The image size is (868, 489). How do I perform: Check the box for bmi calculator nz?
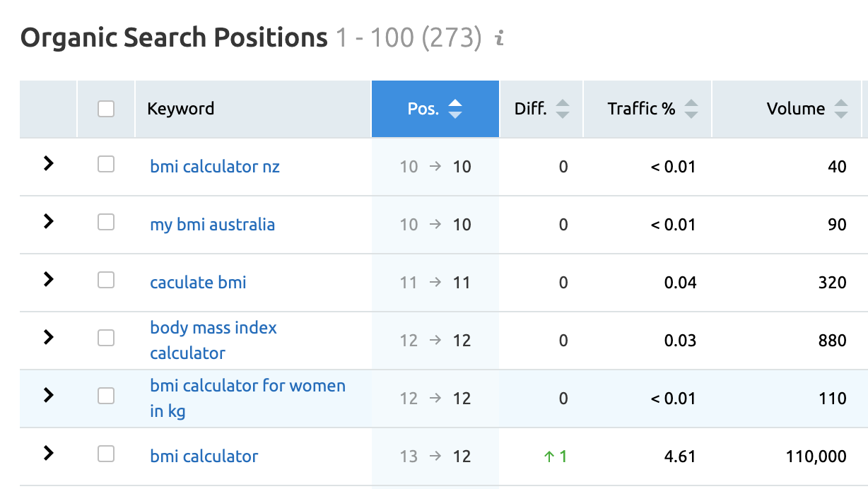pos(106,165)
